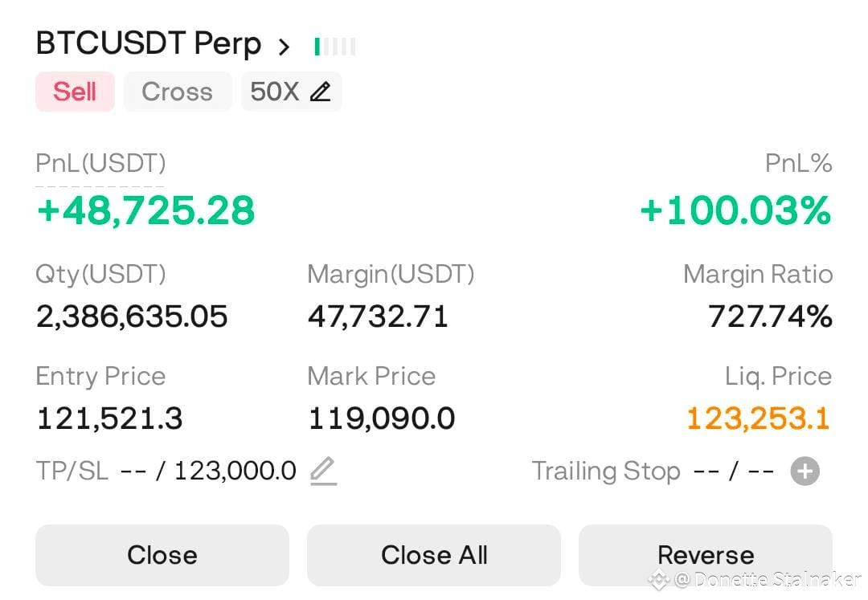Select the stop loss value 123,000.0
Image resolution: width=868 pixels, height=600 pixels.
pos(235,471)
